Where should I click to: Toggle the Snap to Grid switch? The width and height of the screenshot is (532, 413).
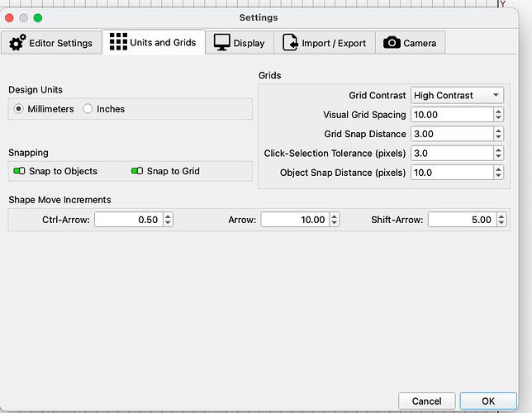point(137,172)
